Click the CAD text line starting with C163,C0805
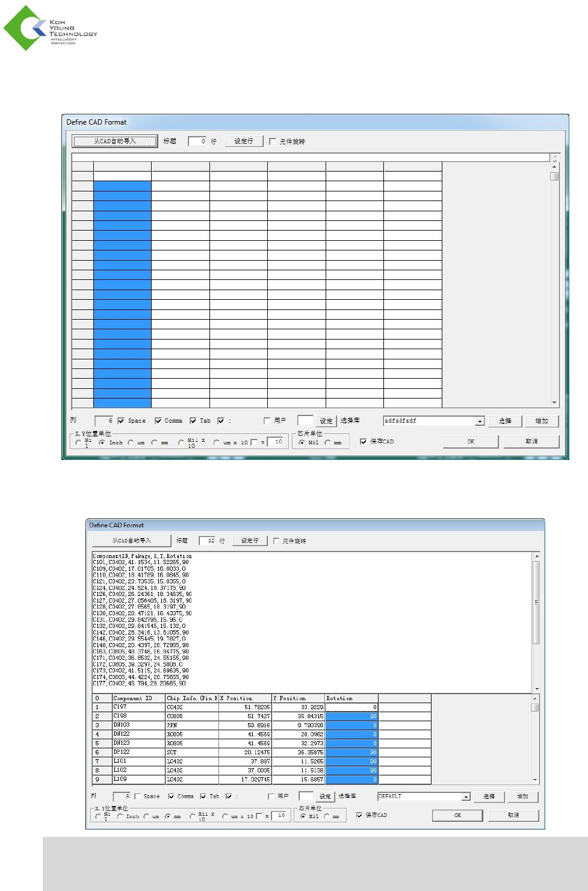 (141, 651)
